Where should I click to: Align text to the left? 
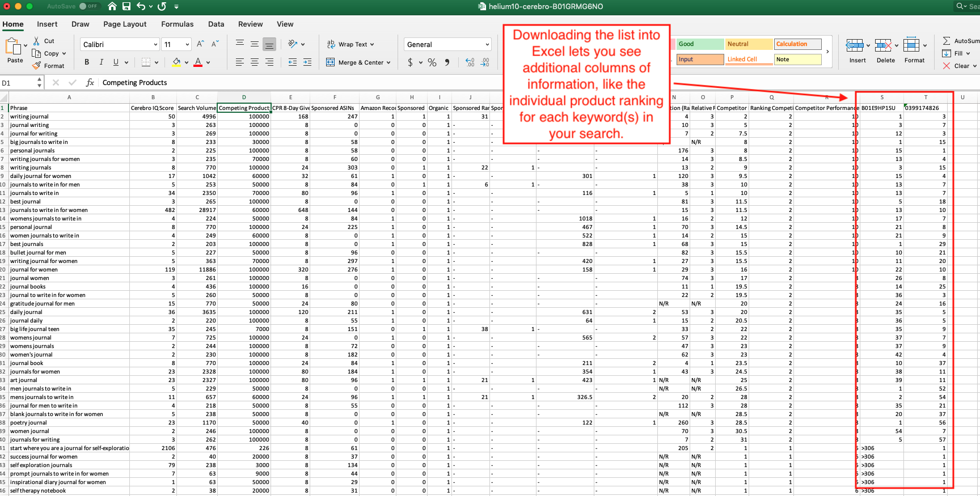[x=240, y=62]
